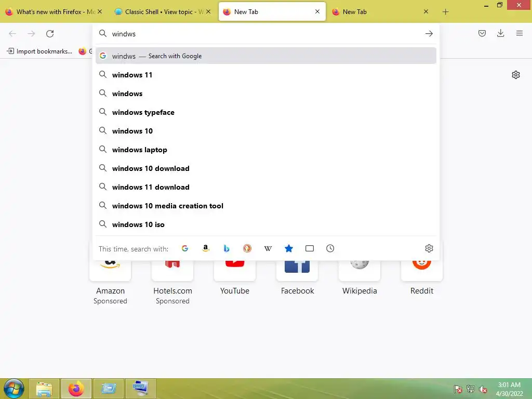The width and height of the screenshot is (532, 399).
Task: Search this time with Amazon icon
Action: [x=206, y=248]
